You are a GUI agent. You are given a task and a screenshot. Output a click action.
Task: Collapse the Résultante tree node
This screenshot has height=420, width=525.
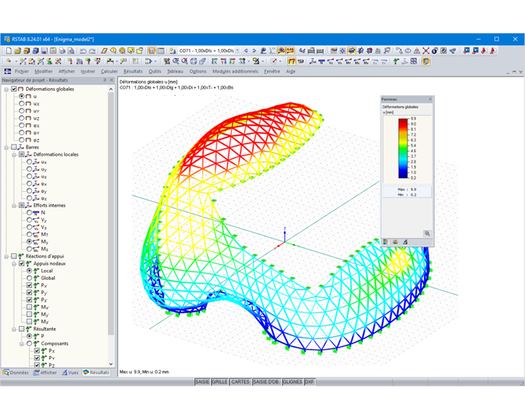[x=14, y=329]
